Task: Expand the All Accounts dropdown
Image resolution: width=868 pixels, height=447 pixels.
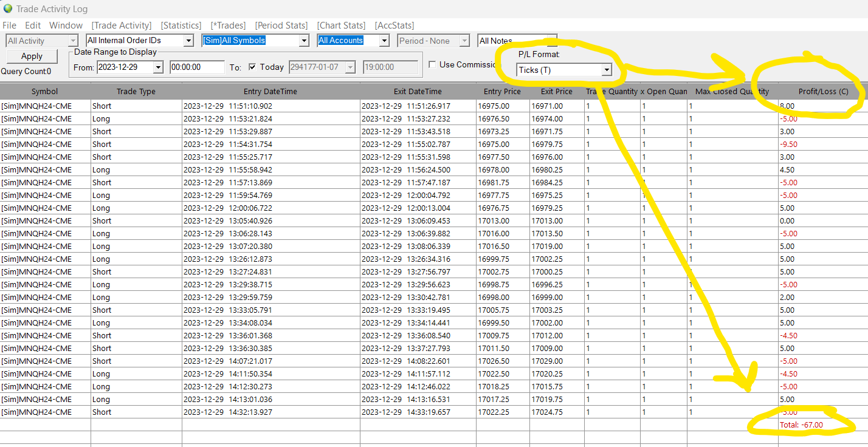Action: [384, 41]
